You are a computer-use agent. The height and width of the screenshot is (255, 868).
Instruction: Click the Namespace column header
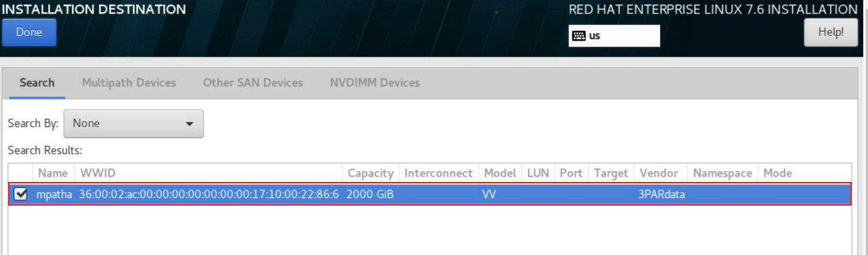pyautogui.click(x=722, y=173)
